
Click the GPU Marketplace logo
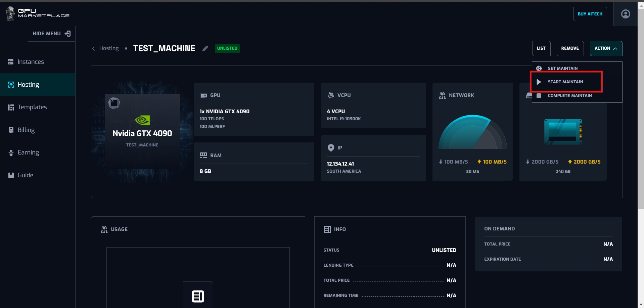(x=38, y=13)
